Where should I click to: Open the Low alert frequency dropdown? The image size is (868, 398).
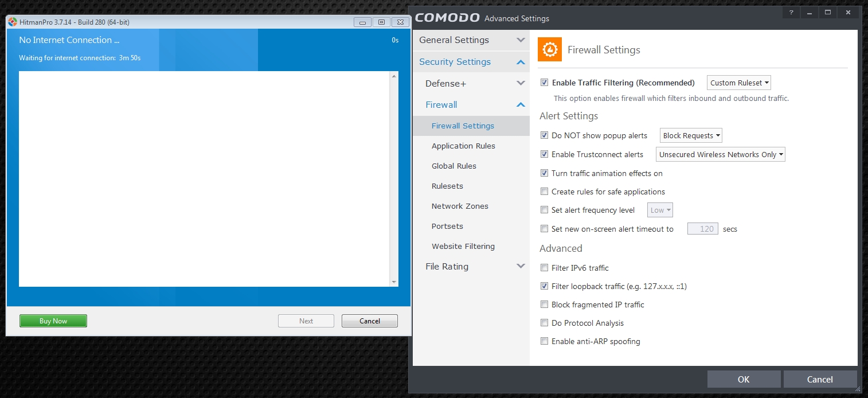click(660, 210)
